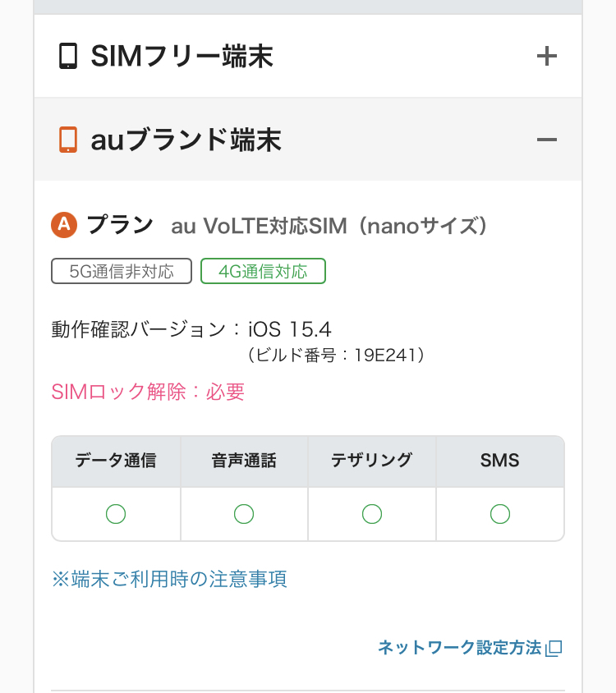Screen dimensions: 616x693
Task: Click the データ通信 column header
Action: coord(116,461)
